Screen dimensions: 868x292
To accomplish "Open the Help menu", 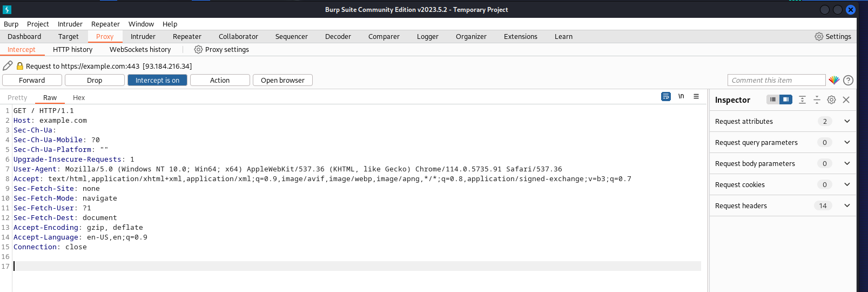I will point(170,24).
